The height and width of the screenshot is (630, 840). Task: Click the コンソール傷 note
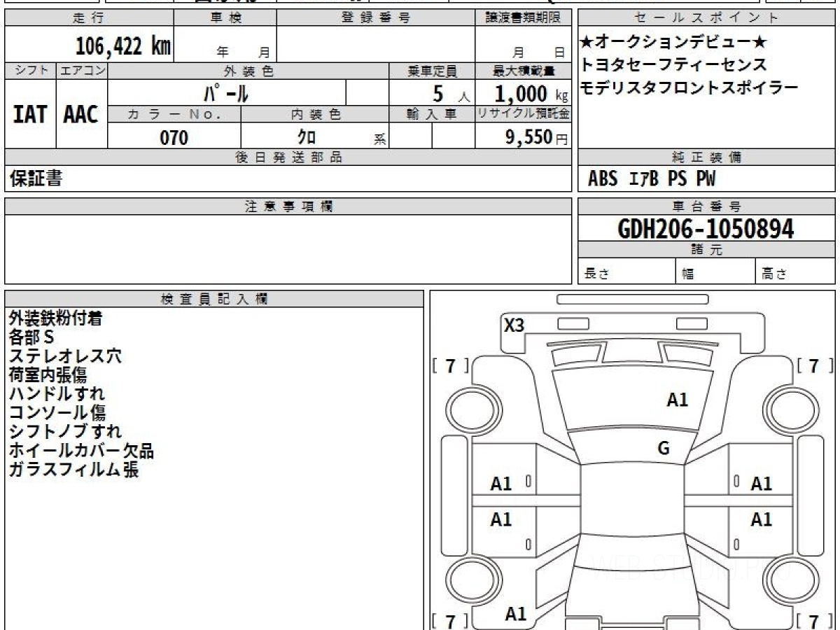[57, 413]
